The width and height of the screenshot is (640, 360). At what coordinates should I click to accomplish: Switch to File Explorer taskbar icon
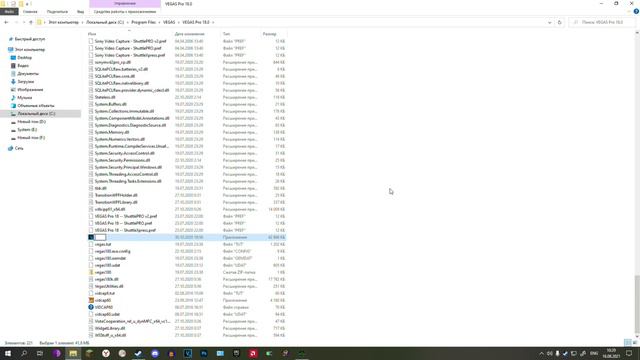(x=73, y=353)
